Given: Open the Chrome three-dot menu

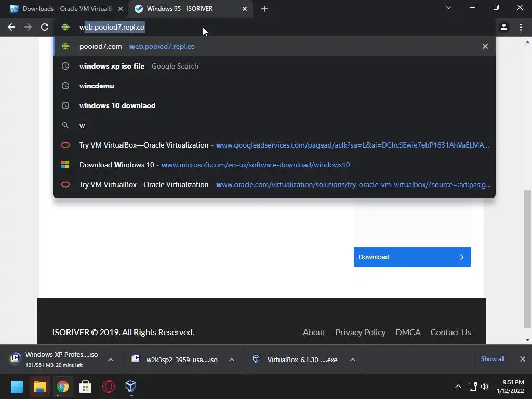Looking at the screenshot, I should (x=521, y=27).
